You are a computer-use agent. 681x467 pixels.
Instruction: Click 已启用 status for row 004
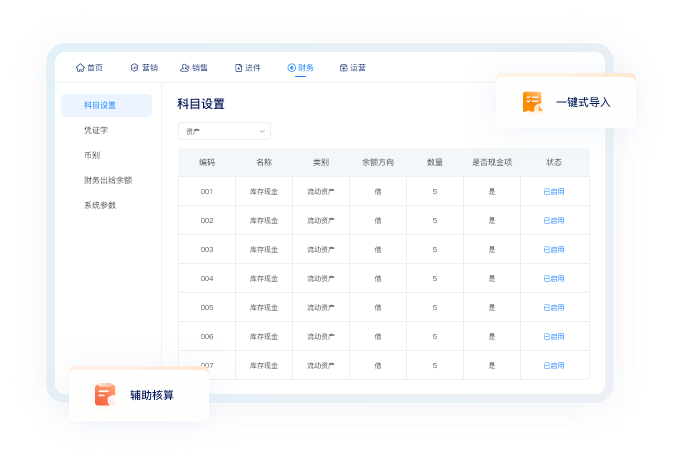click(x=553, y=278)
